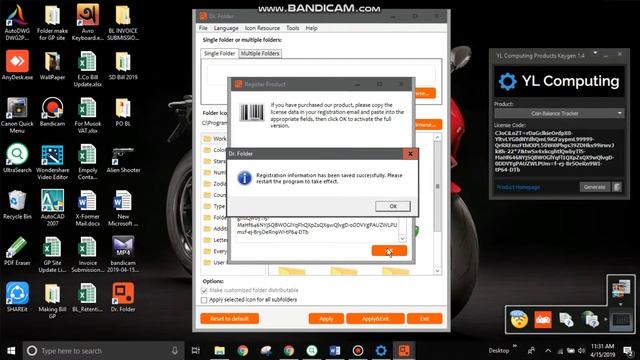Open YL Computing keygen taskbar icon
640x360 pixels.
click(381, 351)
